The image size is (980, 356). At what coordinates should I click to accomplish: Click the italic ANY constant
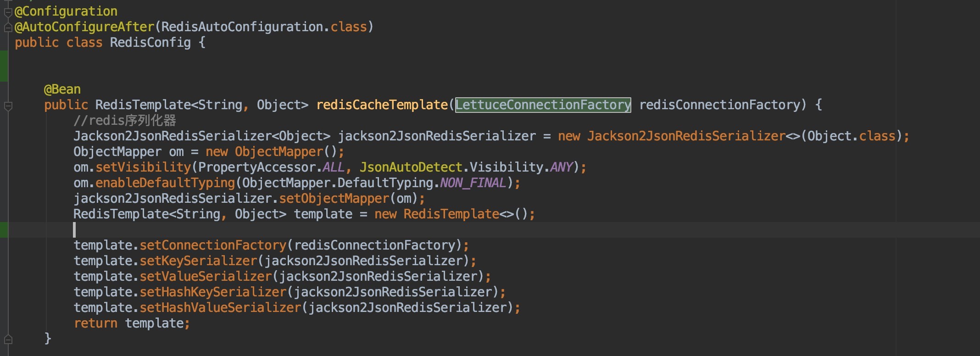click(562, 167)
